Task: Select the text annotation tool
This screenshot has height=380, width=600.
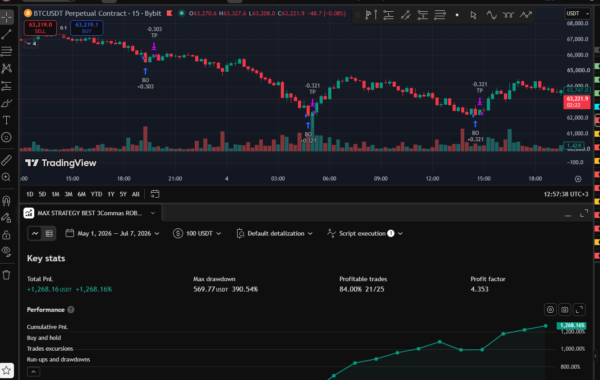Action: click(7, 120)
